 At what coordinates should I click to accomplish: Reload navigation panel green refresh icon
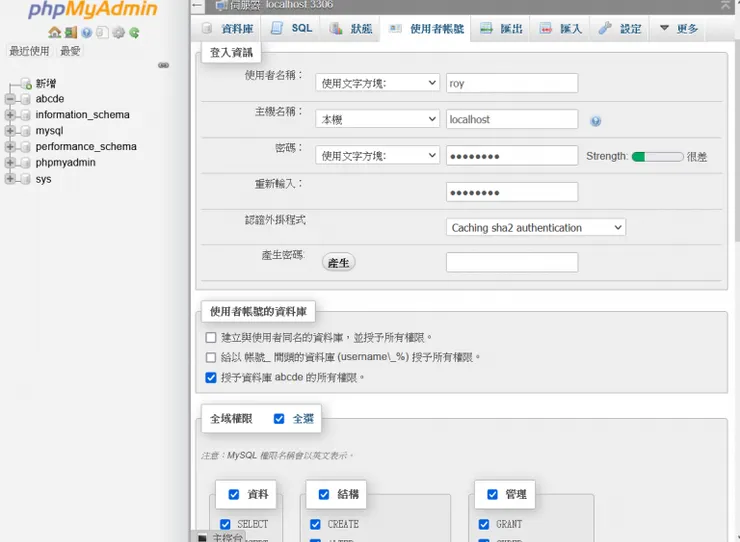pyautogui.click(x=135, y=32)
